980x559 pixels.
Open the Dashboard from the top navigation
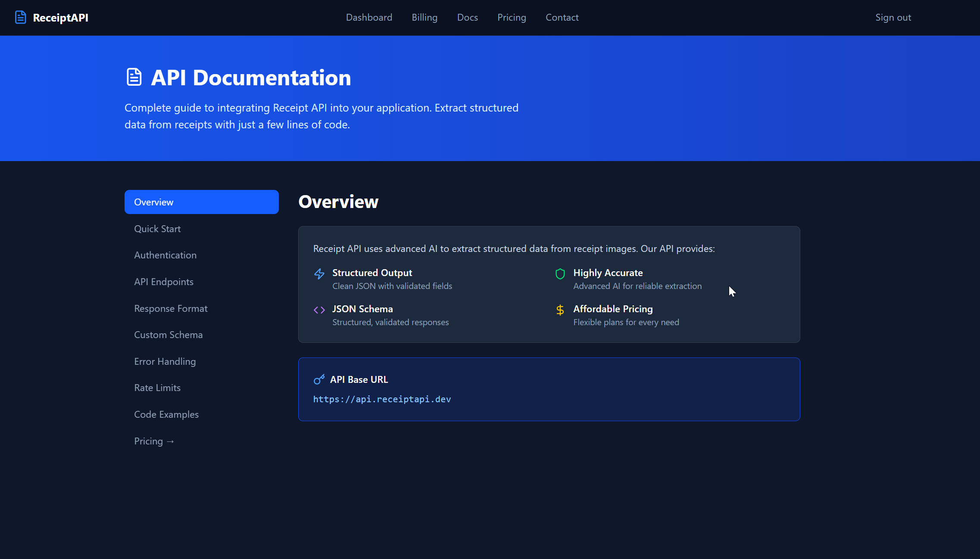pos(369,17)
